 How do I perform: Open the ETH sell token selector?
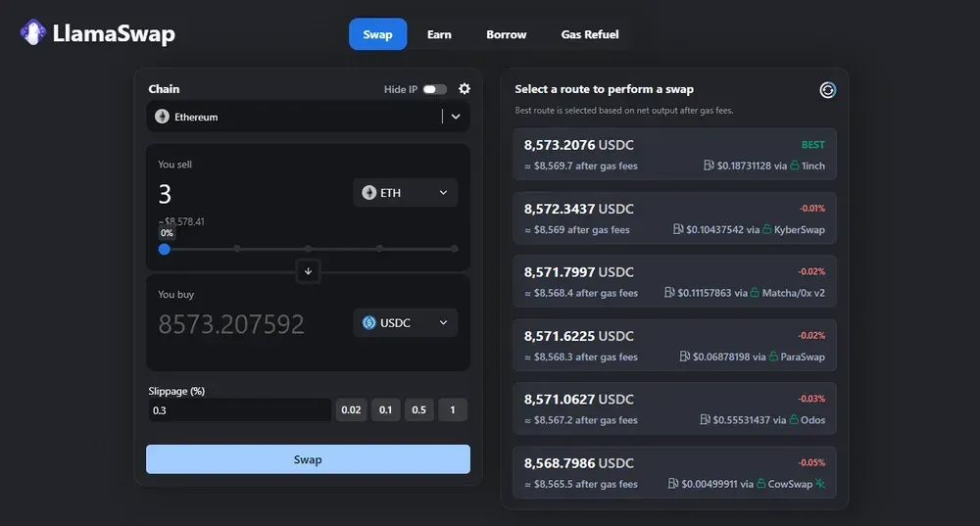pos(405,192)
